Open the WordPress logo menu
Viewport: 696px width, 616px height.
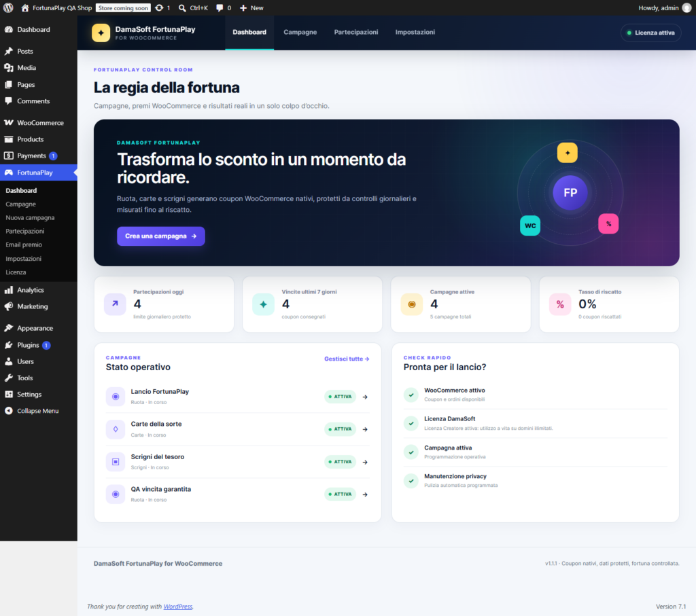click(8, 7)
